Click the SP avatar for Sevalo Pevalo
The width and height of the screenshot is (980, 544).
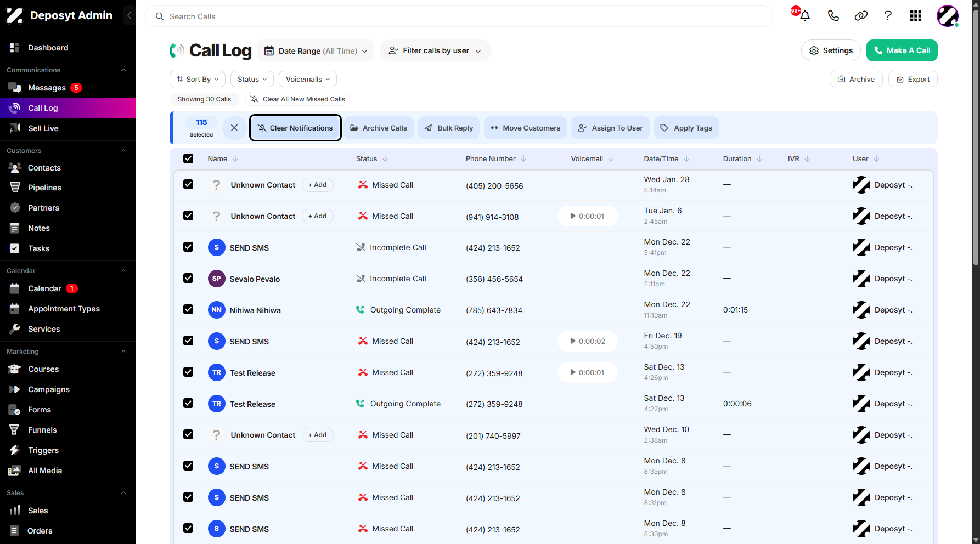coord(217,279)
